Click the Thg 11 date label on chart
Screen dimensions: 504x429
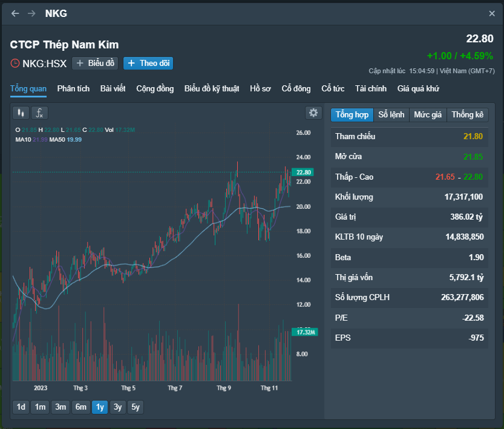[269, 388]
